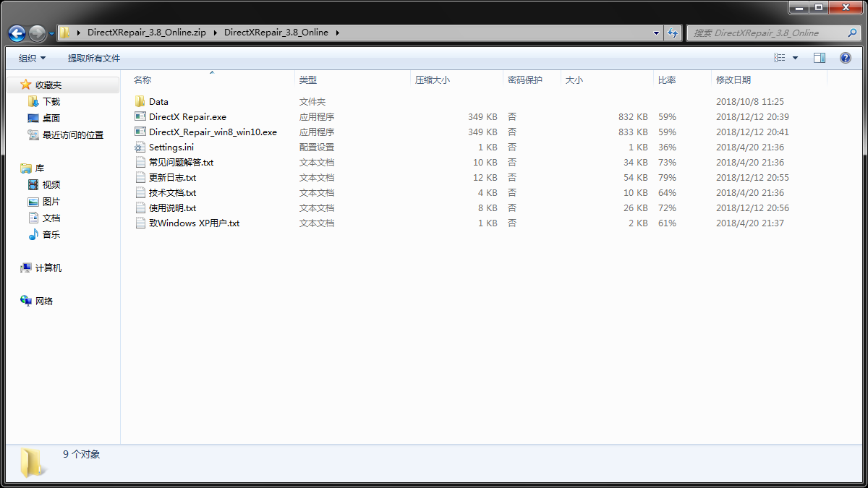Screen dimensions: 868x488
Task: Click the music note icon beside 音乐
Action: pos(33,234)
